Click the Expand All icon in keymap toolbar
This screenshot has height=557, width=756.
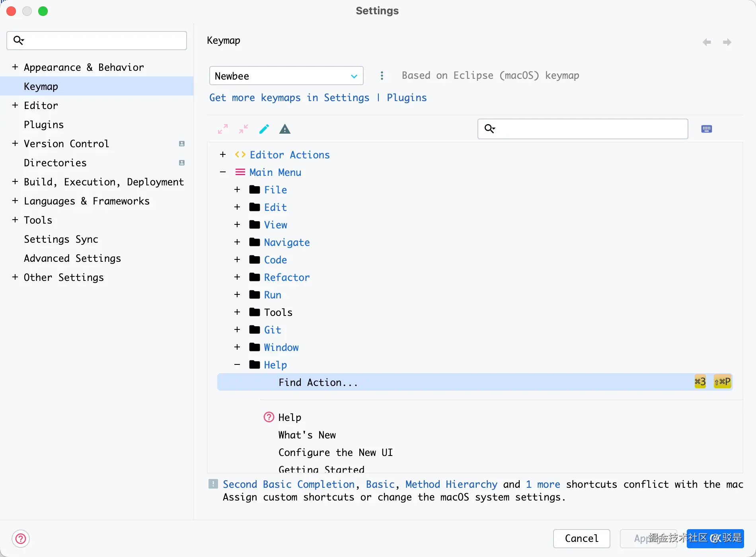tap(223, 129)
